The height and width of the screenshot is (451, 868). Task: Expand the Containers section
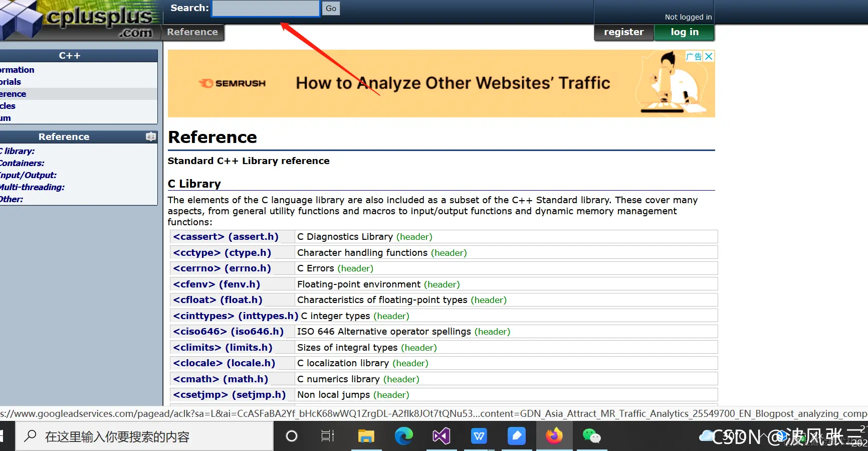pos(22,163)
